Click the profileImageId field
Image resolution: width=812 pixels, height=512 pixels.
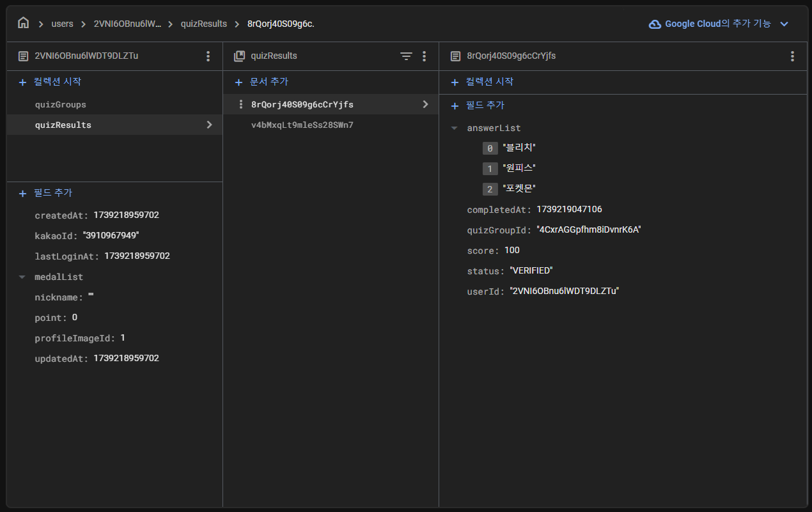(x=80, y=338)
